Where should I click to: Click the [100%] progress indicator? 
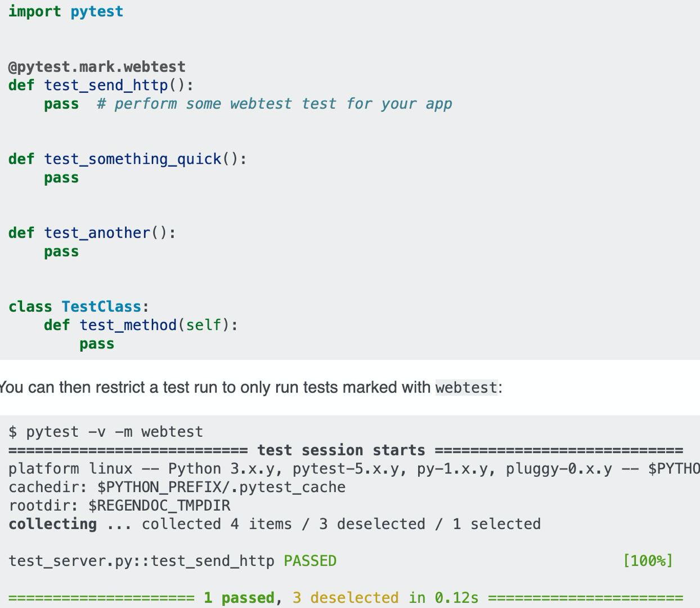point(648,561)
